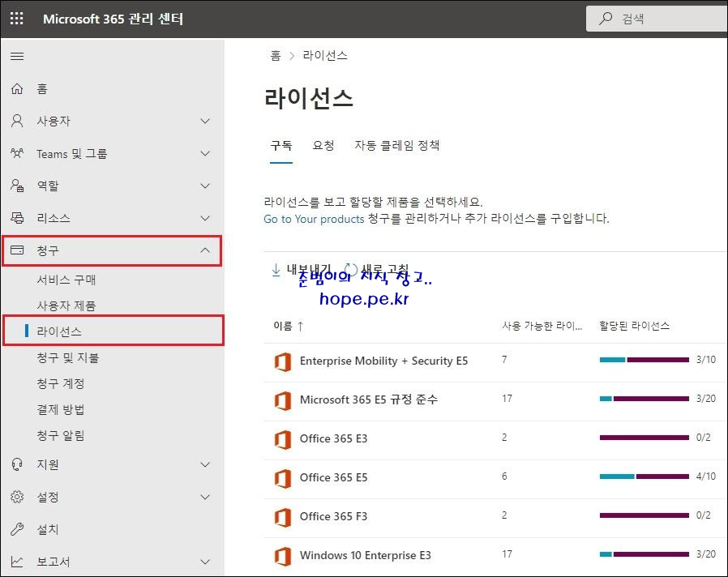728x577 pixels.
Task: Click the 3/10 usage bar
Action: [x=644, y=360]
